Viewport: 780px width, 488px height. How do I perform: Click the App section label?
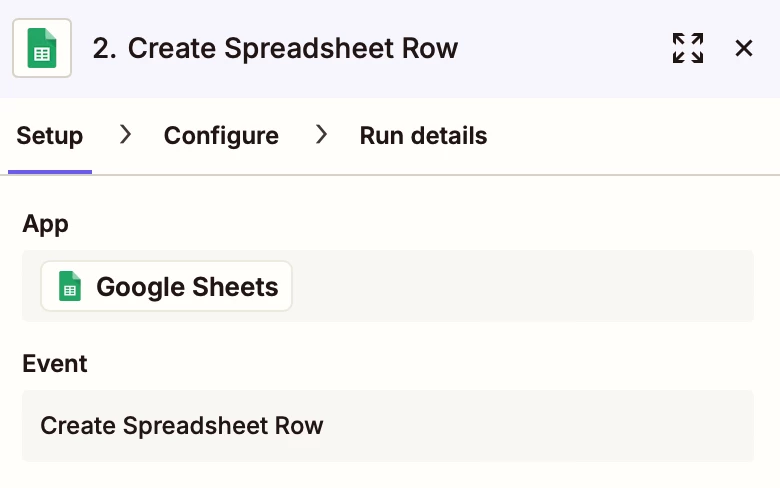click(45, 225)
